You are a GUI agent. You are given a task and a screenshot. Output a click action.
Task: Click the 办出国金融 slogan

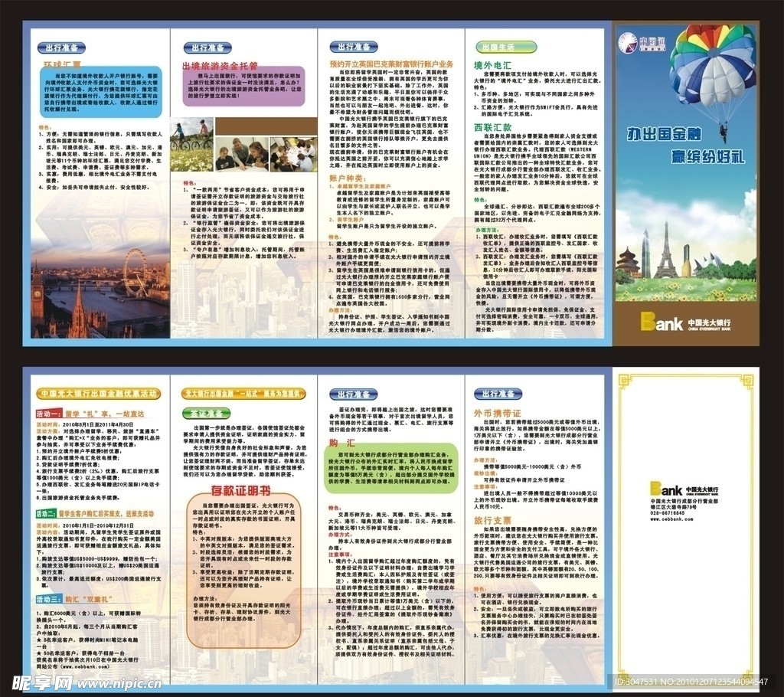coord(664,134)
